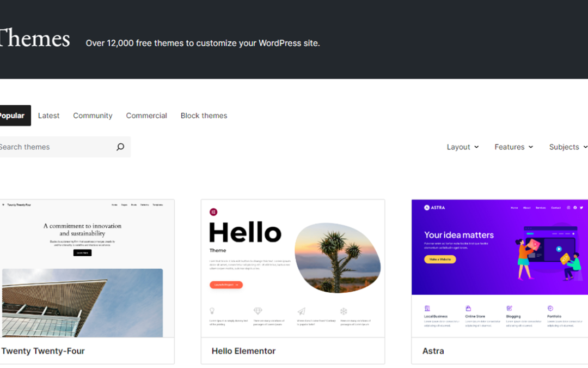
Task: Click the Themes page heading
Action: coord(34,38)
